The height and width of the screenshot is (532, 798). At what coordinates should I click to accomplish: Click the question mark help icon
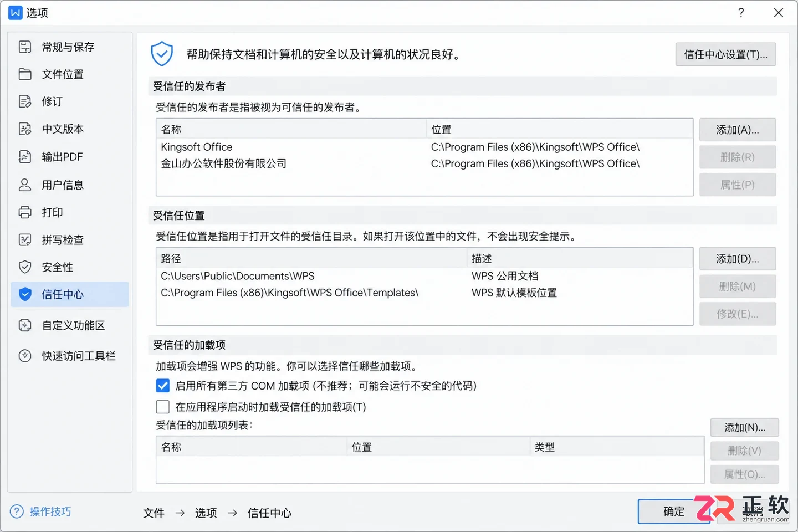coord(741,13)
